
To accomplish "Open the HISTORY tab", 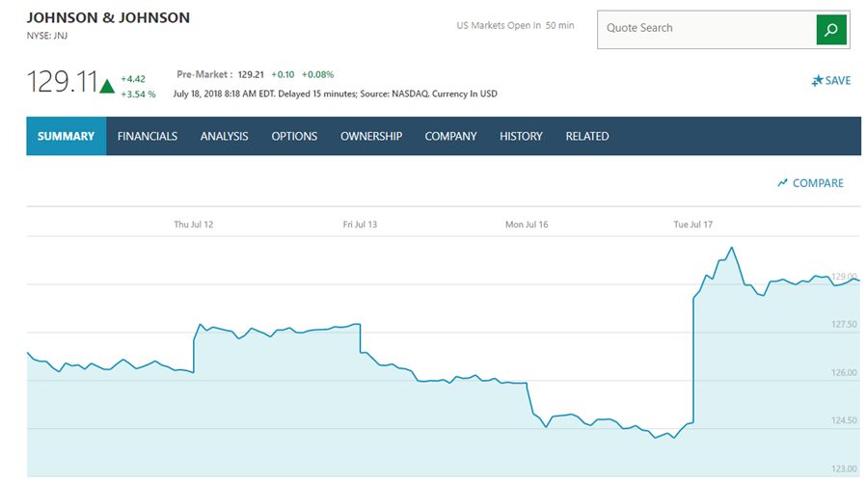I will 521,136.
